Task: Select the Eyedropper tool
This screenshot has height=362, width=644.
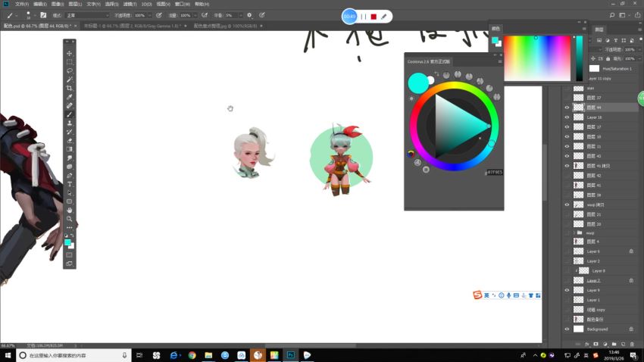Action: [70, 97]
